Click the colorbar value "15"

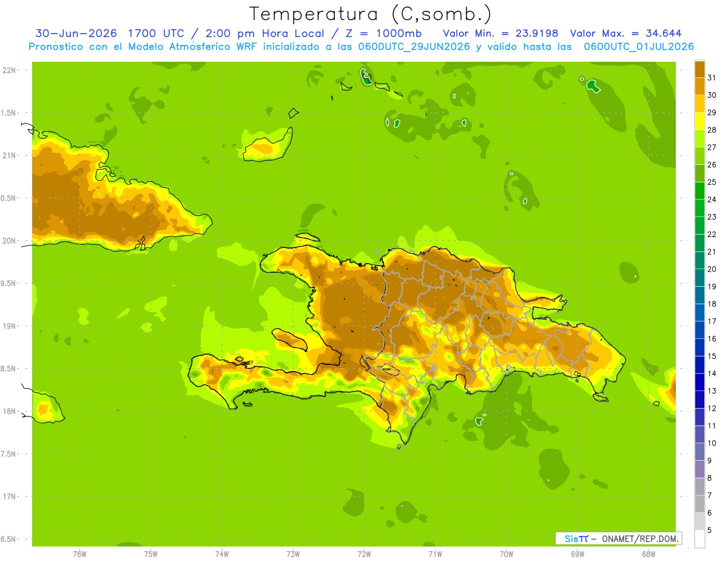click(712, 356)
